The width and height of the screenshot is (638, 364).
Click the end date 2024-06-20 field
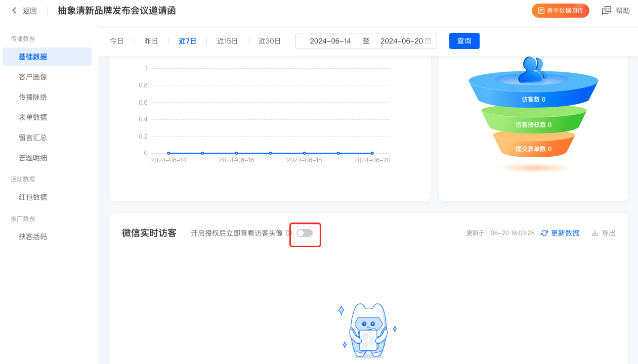[402, 41]
